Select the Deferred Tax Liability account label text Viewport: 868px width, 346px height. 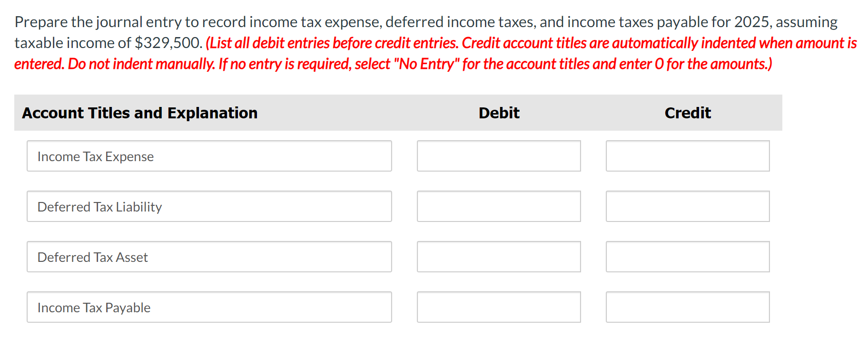(x=99, y=206)
